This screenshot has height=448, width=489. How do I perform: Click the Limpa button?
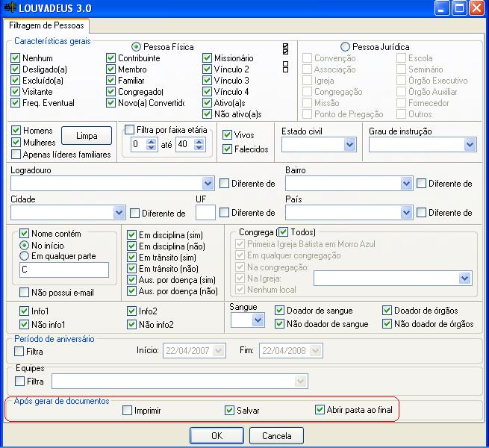(87, 136)
